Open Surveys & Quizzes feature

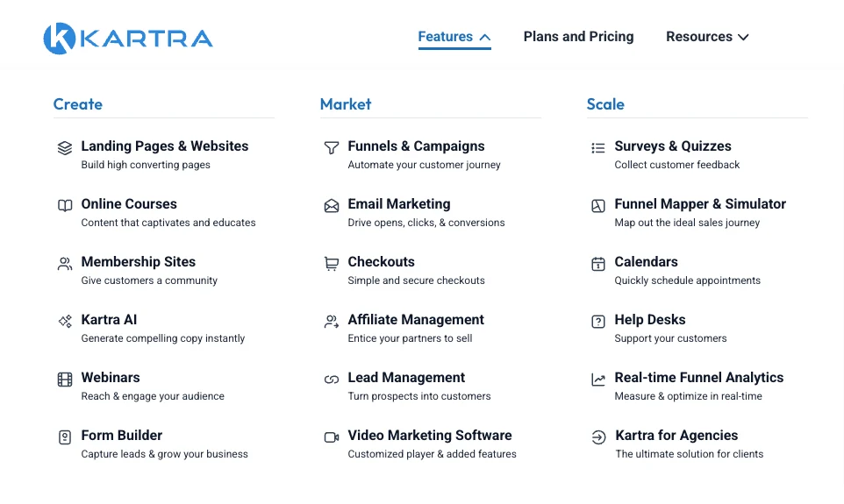tap(673, 146)
